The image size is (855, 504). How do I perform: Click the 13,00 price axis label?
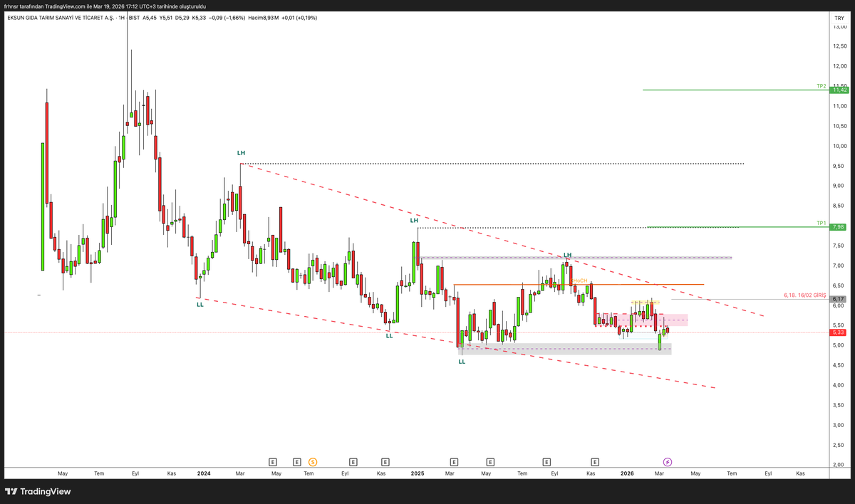840,26
